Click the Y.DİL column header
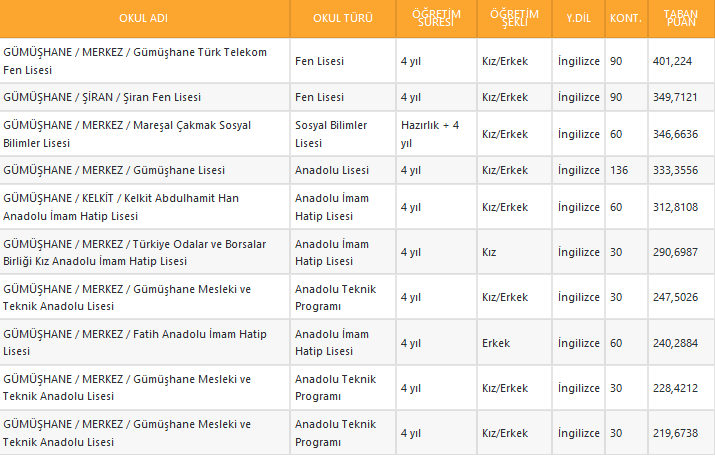The height and width of the screenshot is (457, 715). pyautogui.click(x=578, y=18)
